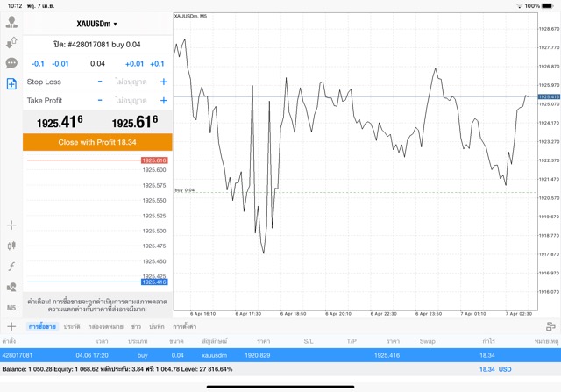Open sort options icon at right of tabs

[x=551, y=326]
